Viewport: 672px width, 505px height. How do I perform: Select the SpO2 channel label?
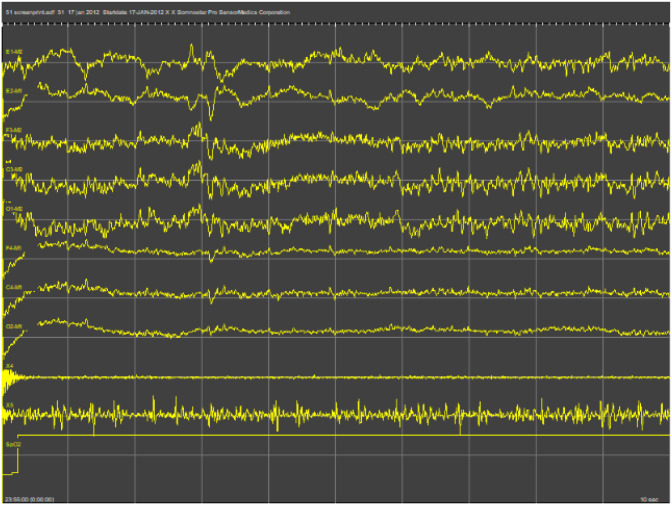point(13,444)
